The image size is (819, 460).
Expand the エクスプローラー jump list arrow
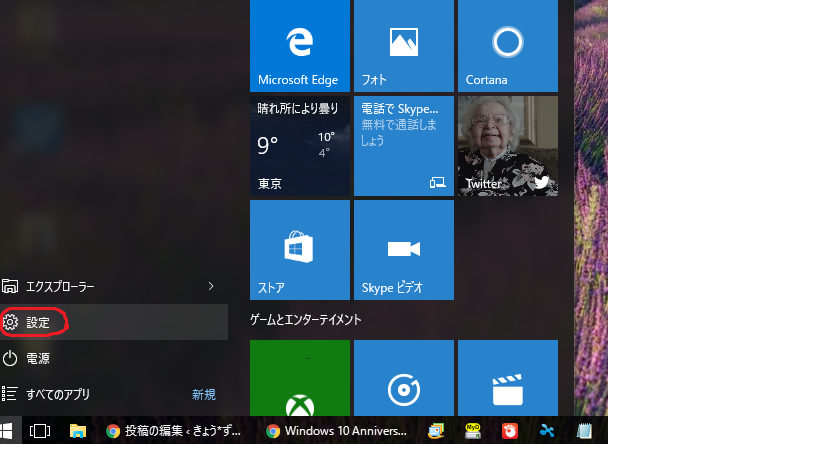coord(211,286)
